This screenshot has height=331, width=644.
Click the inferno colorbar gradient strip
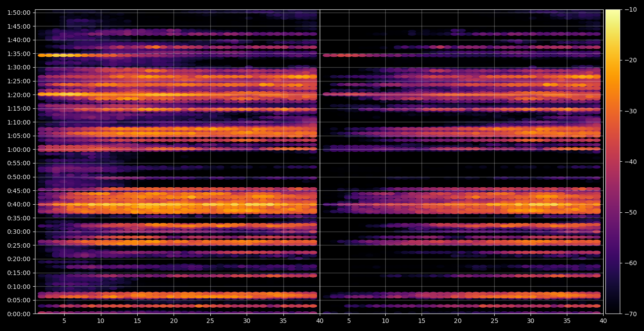(x=613, y=162)
